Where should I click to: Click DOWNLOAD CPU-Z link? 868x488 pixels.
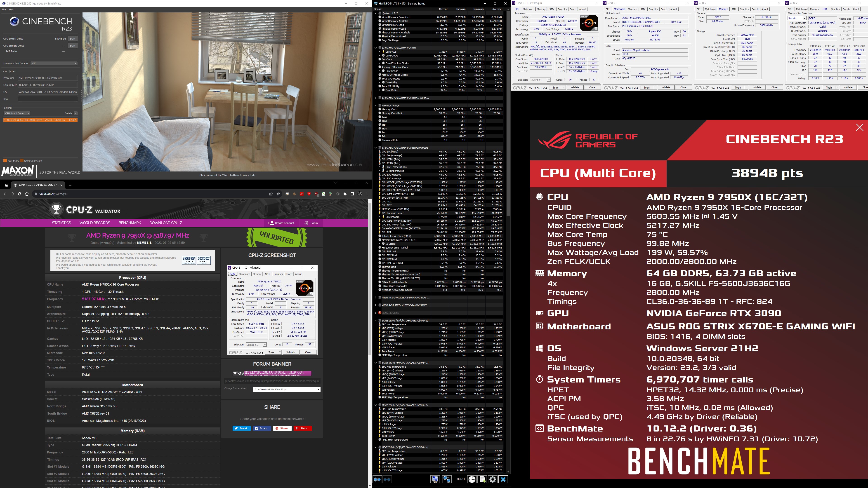click(x=166, y=223)
